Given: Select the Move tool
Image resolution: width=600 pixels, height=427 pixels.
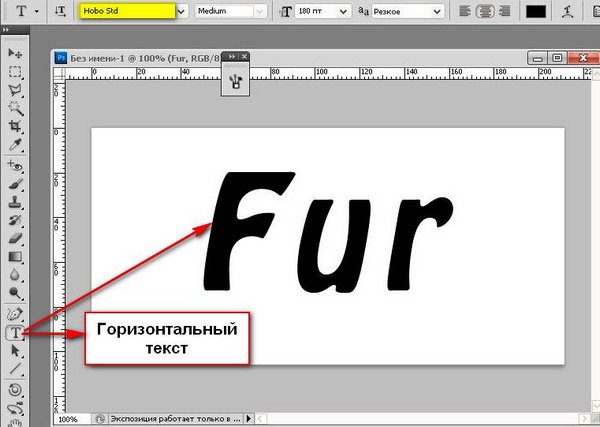Looking at the screenshot, I should [x=15, y=53].
